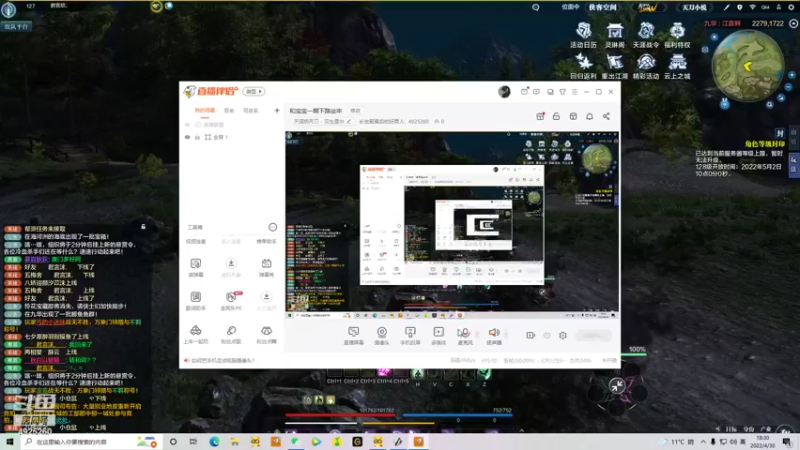
Task: Open share icon in streaming window header
Action: [x=606, y=116]
